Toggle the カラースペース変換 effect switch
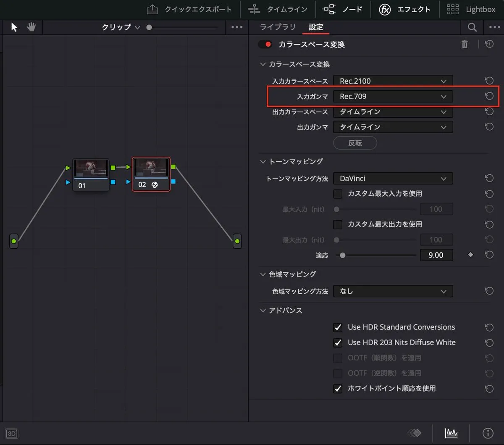504x445 pixels. 265,44
